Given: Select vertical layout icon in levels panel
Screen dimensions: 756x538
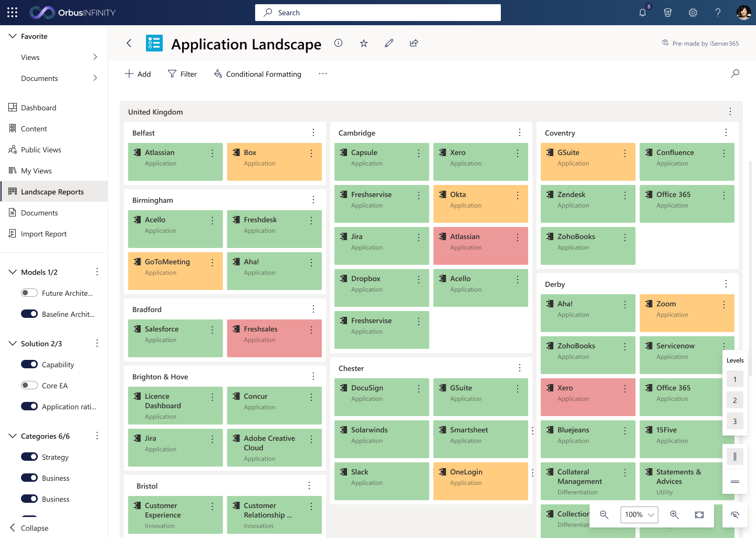Looking at the screenshot, I should coord(735,457).
